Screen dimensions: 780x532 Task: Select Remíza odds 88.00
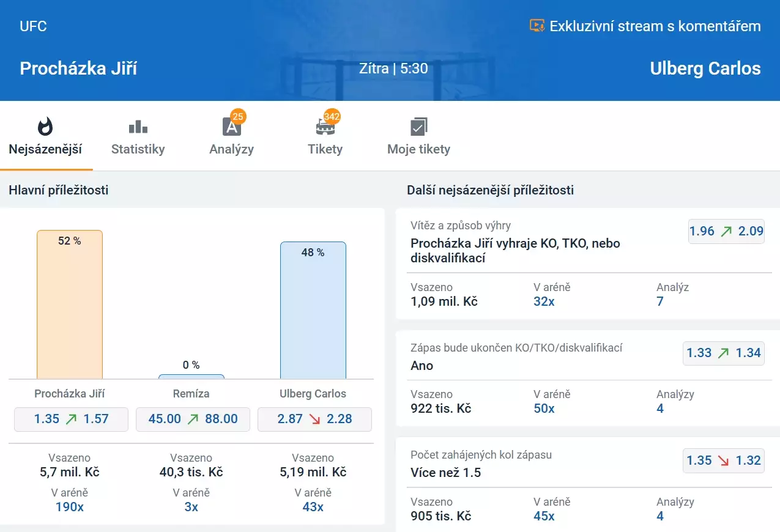(193, 419)
